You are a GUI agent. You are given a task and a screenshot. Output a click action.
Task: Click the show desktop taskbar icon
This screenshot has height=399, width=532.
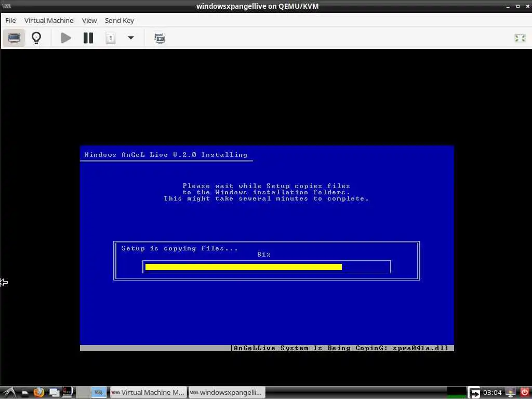click(x=54, y=393)
